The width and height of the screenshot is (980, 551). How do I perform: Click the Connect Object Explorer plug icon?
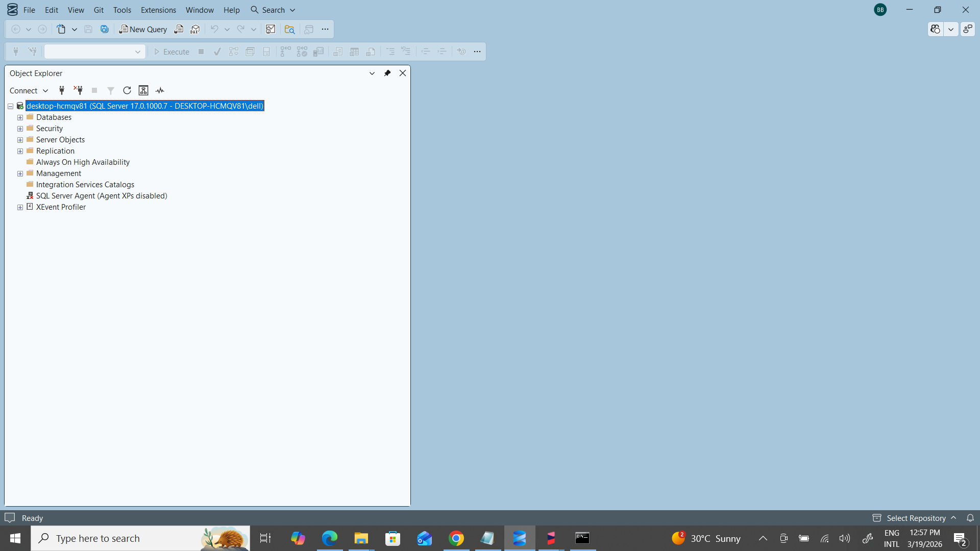(x=62, y=90)
